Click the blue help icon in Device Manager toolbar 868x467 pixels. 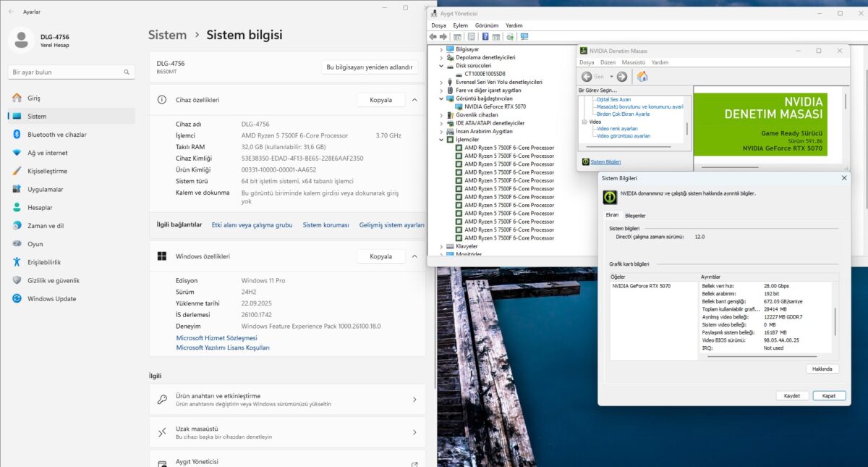(x=485, y=36)
